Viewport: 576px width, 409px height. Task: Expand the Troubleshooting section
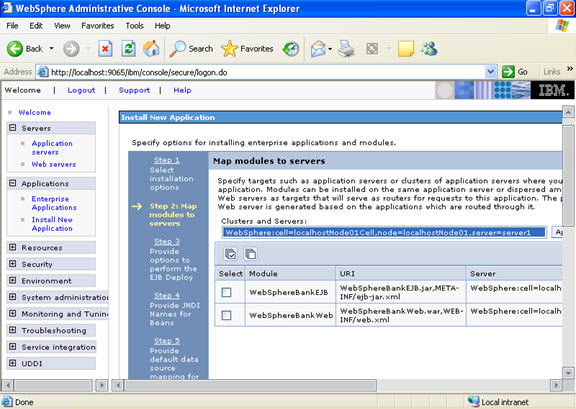12,330
